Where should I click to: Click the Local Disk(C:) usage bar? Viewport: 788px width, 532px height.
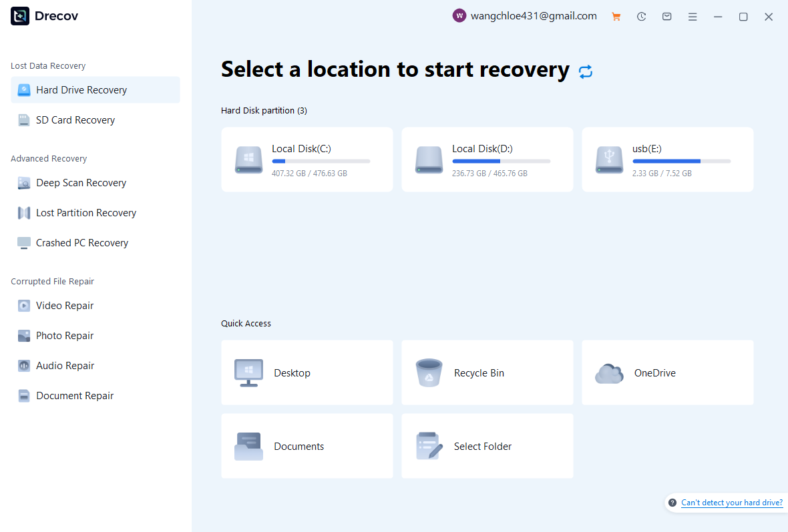pyautogui.click(x=321, y=162)
